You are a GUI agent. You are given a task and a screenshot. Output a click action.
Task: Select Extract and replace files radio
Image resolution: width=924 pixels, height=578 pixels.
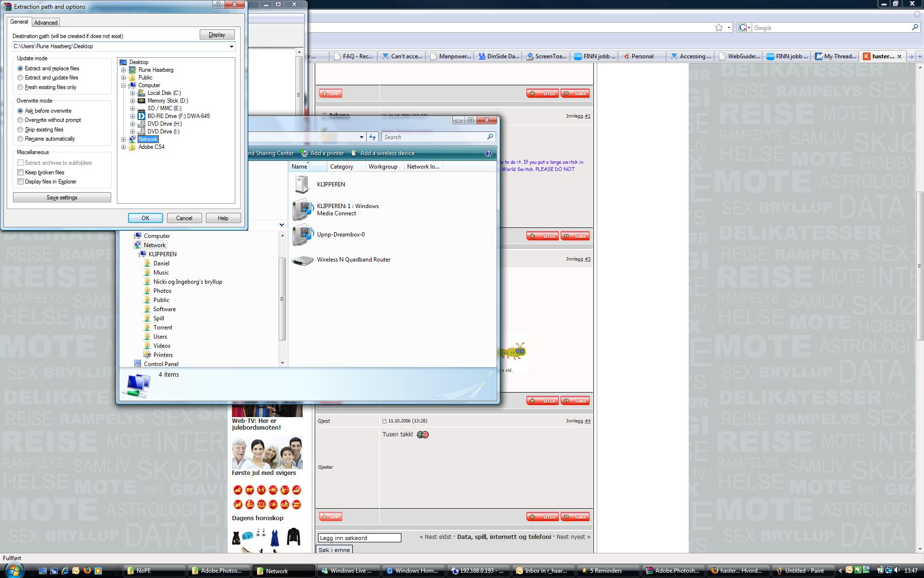click(20, 68)
